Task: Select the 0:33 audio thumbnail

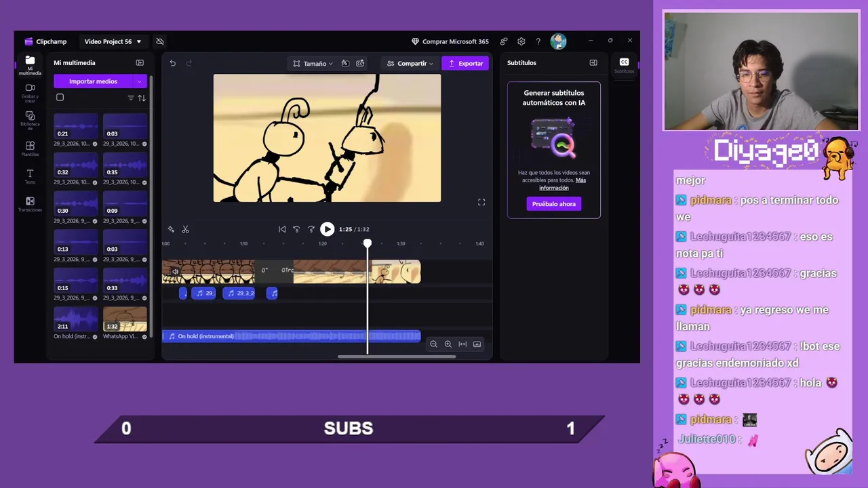Action: [125, 281]
